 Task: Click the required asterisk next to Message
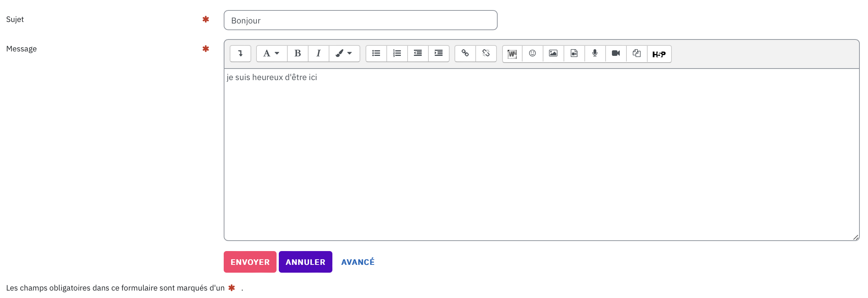(205, 49)
